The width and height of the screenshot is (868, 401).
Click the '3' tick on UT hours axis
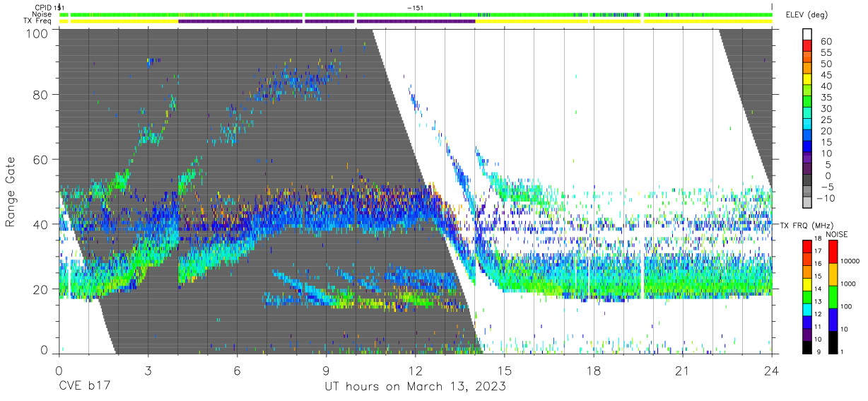click(148, 370)
